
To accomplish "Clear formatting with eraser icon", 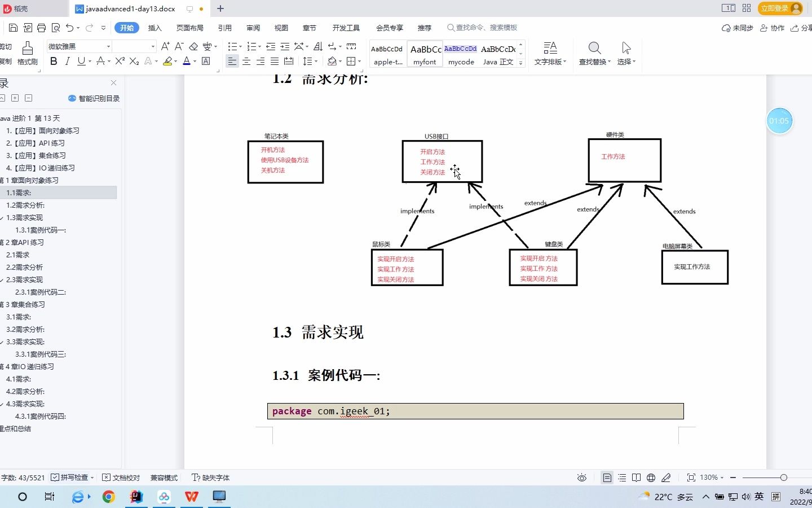I will click(x=193, y=46).
